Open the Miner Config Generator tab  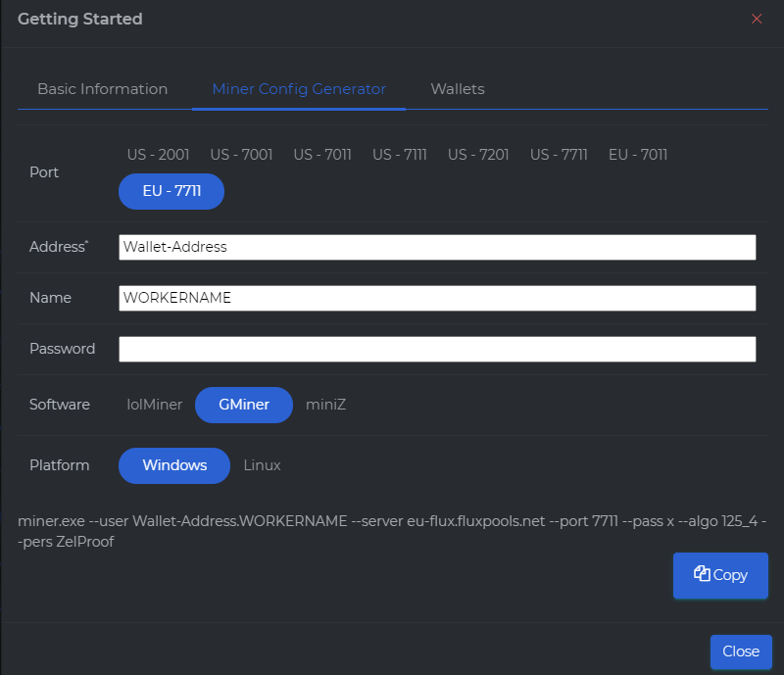coord(299,89)
